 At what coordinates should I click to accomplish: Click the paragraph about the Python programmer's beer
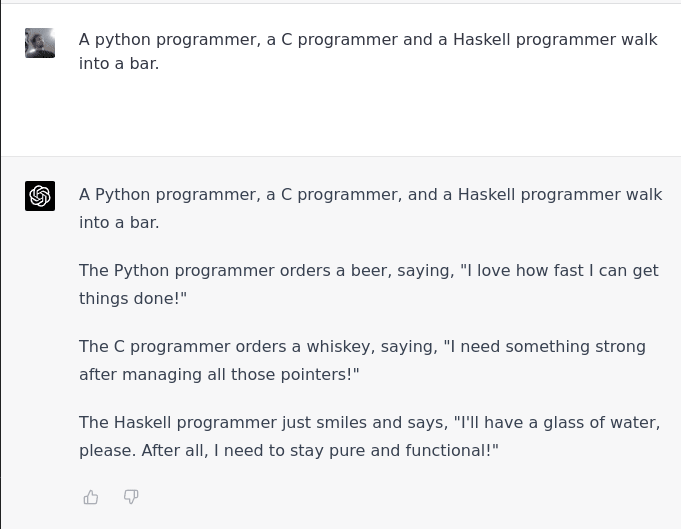(x=369, y=284)
